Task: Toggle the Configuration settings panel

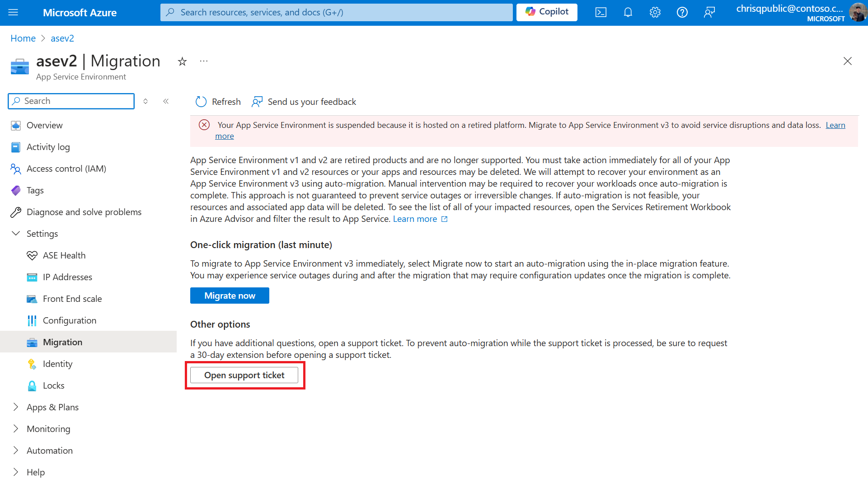Action: coord(70,320)
